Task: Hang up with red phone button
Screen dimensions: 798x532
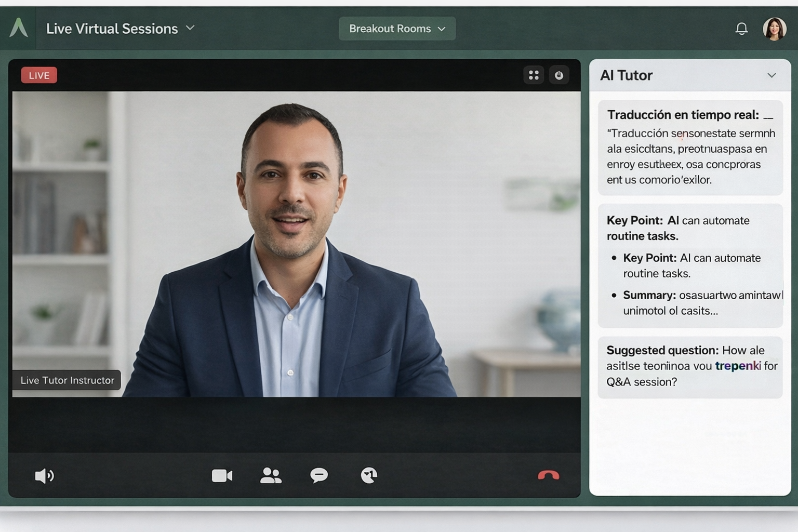Action: [x=548, y=475]
